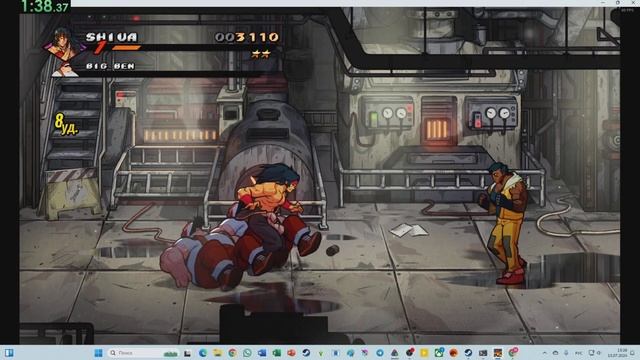
Task: Click the microphone tray icon
Action: 566,353
